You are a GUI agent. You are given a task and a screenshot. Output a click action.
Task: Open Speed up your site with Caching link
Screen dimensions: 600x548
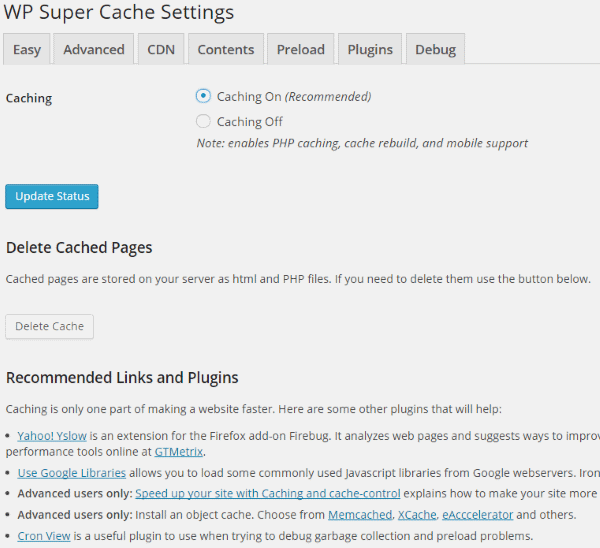(x=268, y=494)
